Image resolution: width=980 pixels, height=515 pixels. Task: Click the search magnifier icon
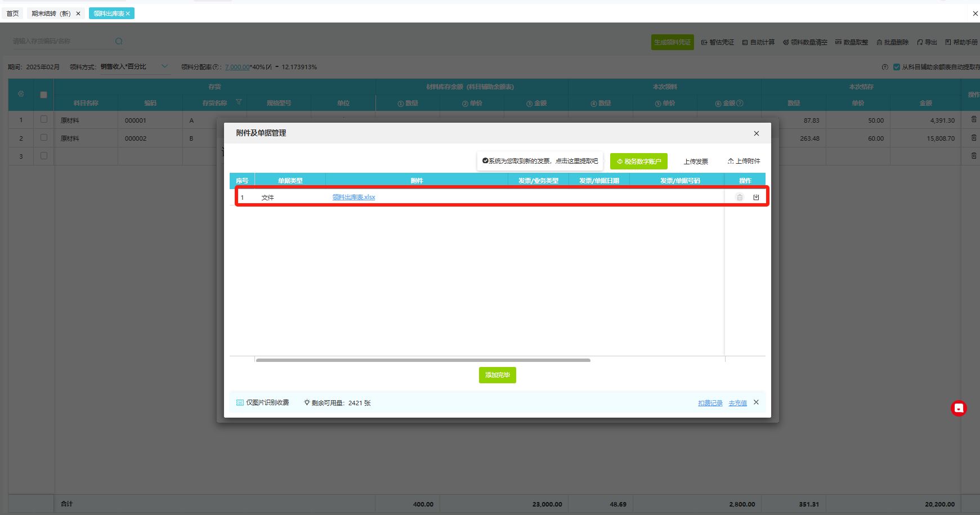[x=119, y=41]
